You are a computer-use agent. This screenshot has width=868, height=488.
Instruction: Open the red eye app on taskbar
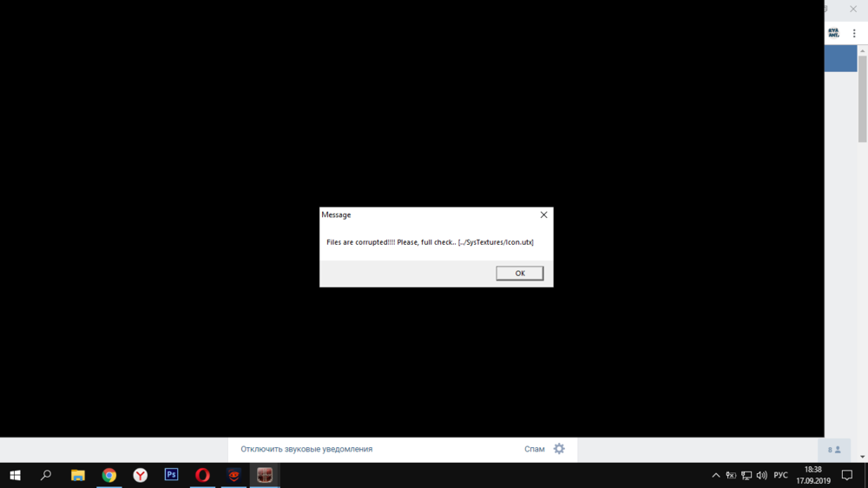click(x=233, y=475)
